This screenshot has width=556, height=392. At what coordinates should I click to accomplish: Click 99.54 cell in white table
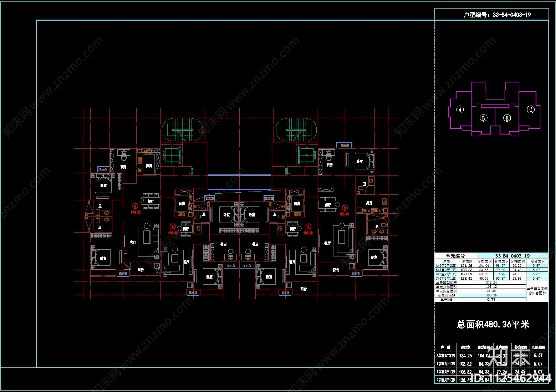pos(484,278)
